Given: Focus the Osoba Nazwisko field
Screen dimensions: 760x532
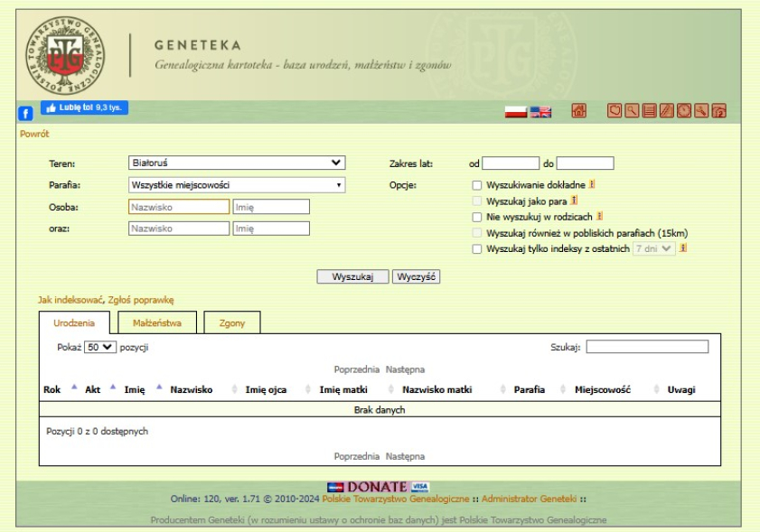Looking at the screenshot, I should click(179, 207).
